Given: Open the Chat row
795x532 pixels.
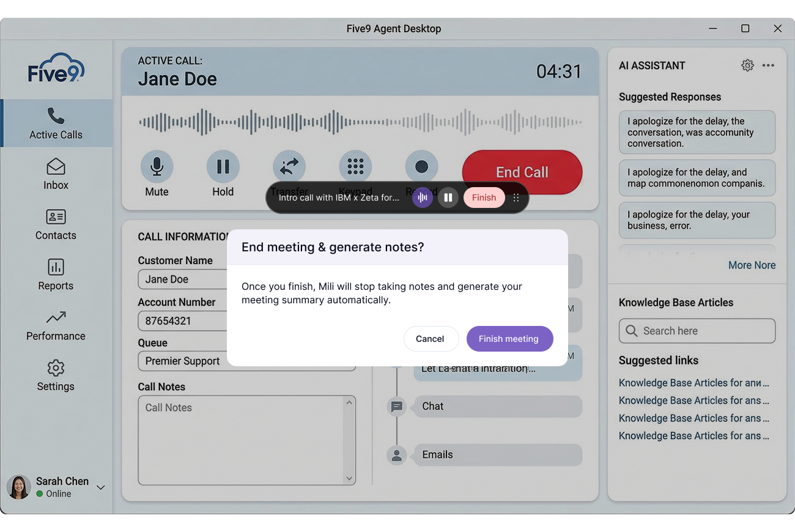Looking at the screenshot, I should coord(498,407).
